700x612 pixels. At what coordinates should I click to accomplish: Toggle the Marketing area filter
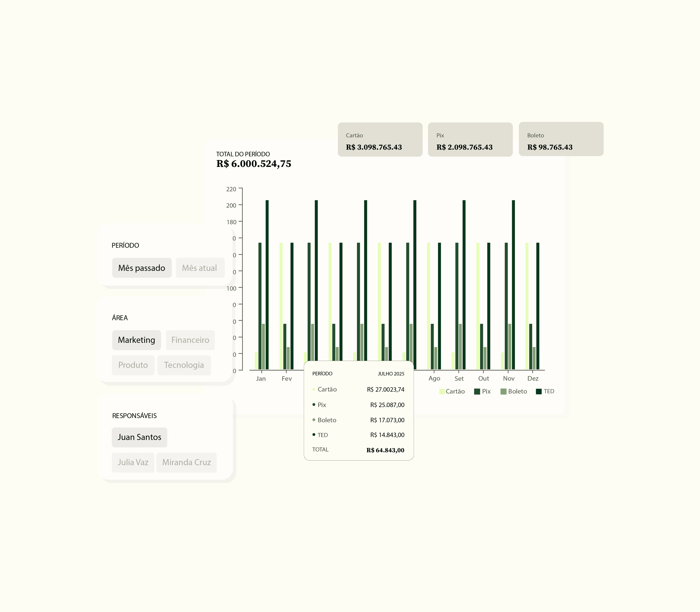(136, 340)
